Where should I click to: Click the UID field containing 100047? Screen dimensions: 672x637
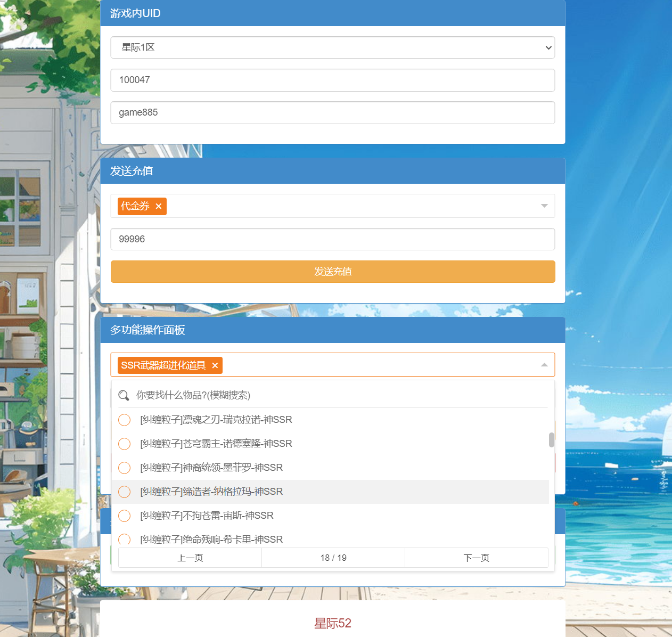(x=332, y=80)
